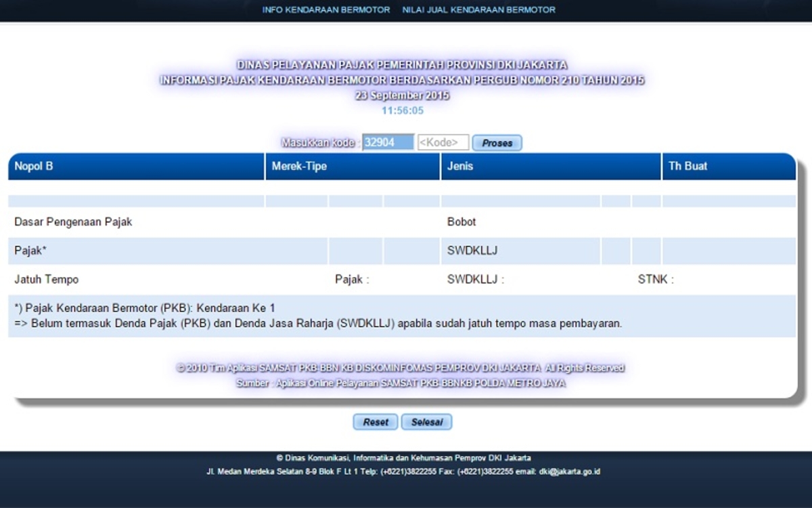Select the Bobot label

pos(461,222)
